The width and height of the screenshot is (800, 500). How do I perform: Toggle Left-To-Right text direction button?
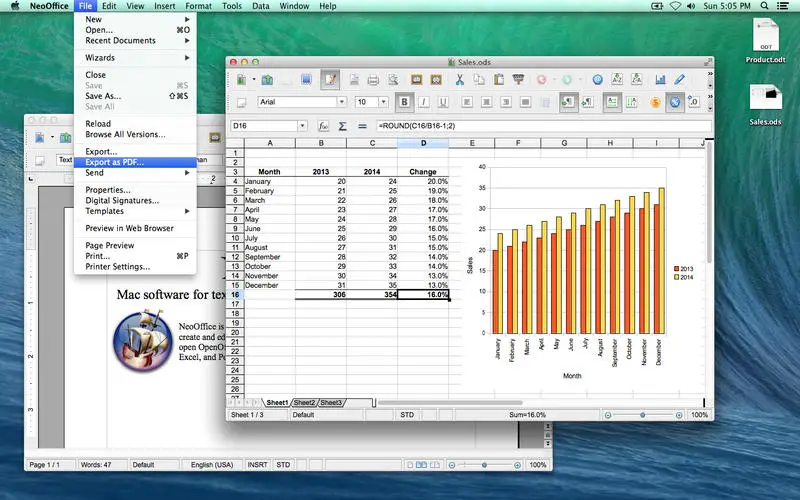click(567, 102)
